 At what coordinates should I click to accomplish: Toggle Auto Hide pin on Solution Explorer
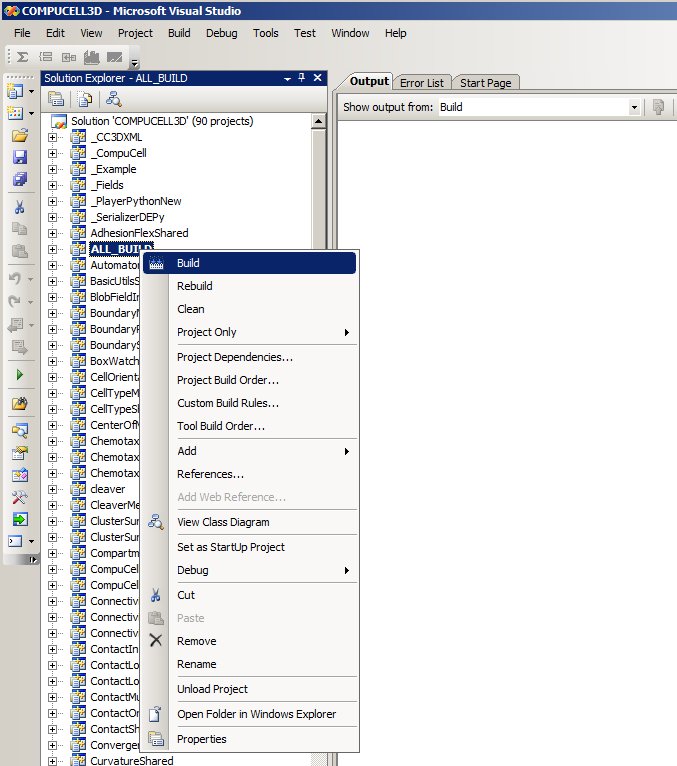coord(302,78)
